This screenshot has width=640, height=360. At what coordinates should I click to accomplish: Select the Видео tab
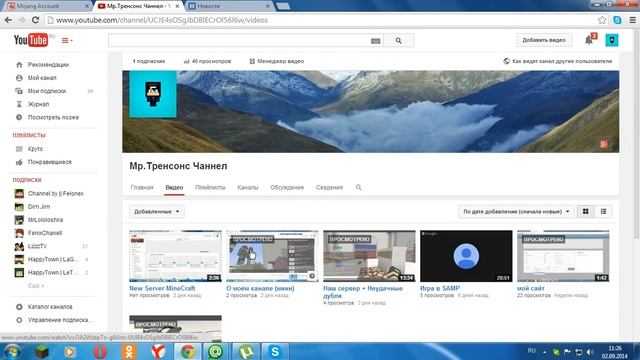174,187
